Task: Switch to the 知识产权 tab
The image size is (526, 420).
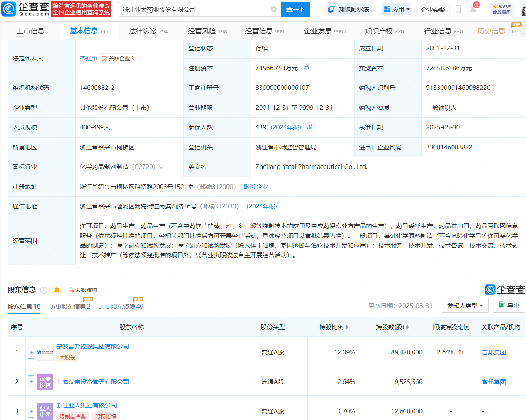Action: 384,31
